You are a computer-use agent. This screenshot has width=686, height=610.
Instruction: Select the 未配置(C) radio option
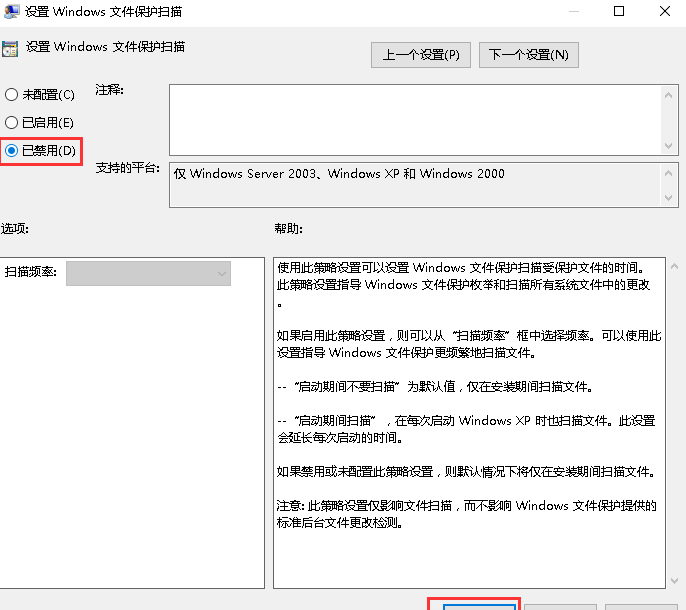click(x=12, y=95)
